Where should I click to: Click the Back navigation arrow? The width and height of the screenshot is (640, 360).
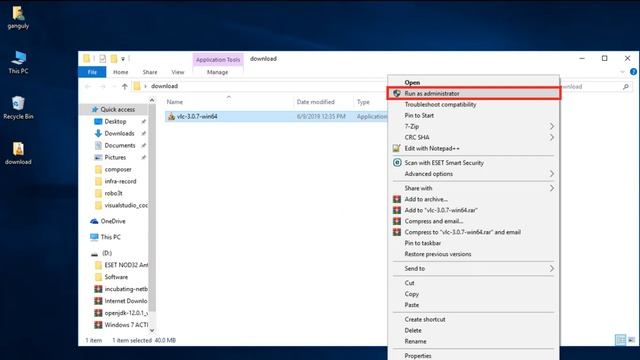[x=88, y=86]
